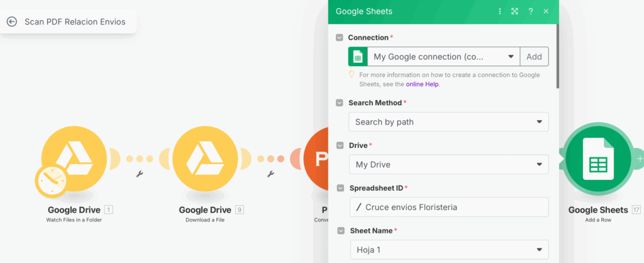
Task: Open the clock schedule on Watch Files module
Action: 51,181
